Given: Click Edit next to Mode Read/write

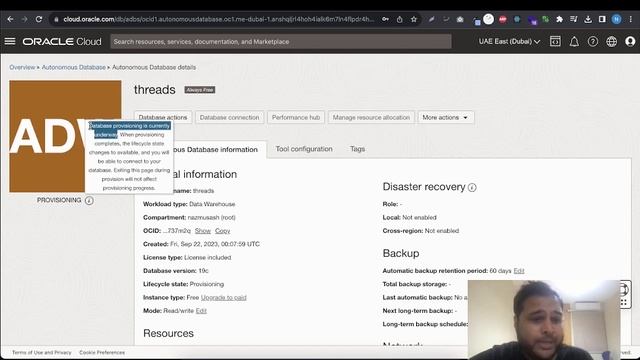Looking at the screenshot, I should tap(201, 311).
